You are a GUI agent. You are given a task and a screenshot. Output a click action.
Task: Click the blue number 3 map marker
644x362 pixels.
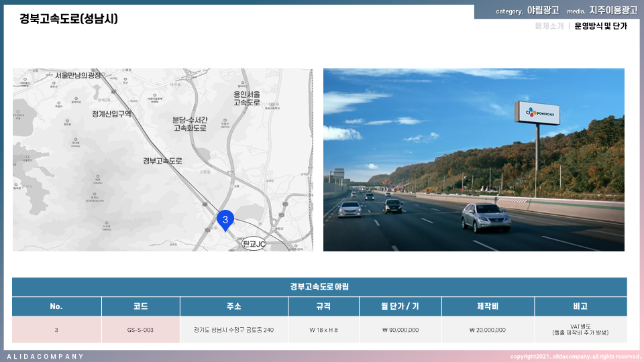225,219
